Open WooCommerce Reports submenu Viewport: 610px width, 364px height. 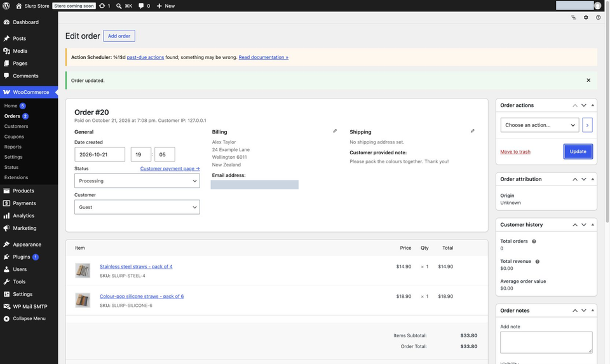[x=13, y=147]
